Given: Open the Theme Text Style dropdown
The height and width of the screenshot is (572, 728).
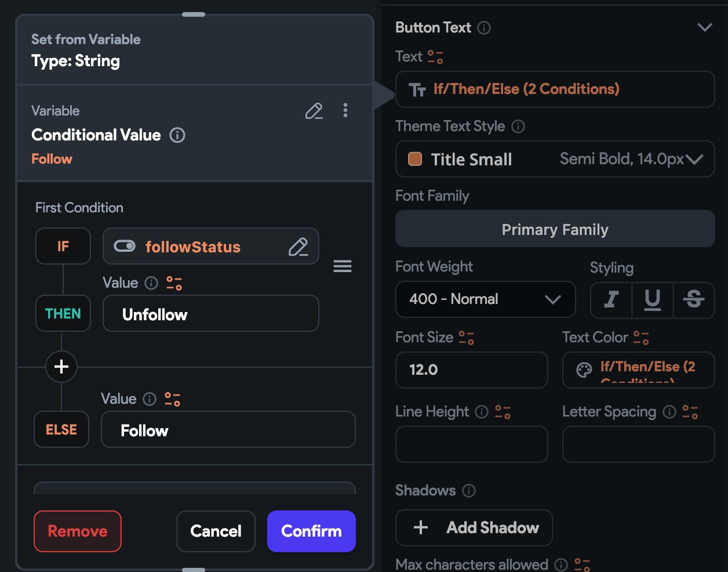Looking at the screenshot, I should (x=555, y=159).
